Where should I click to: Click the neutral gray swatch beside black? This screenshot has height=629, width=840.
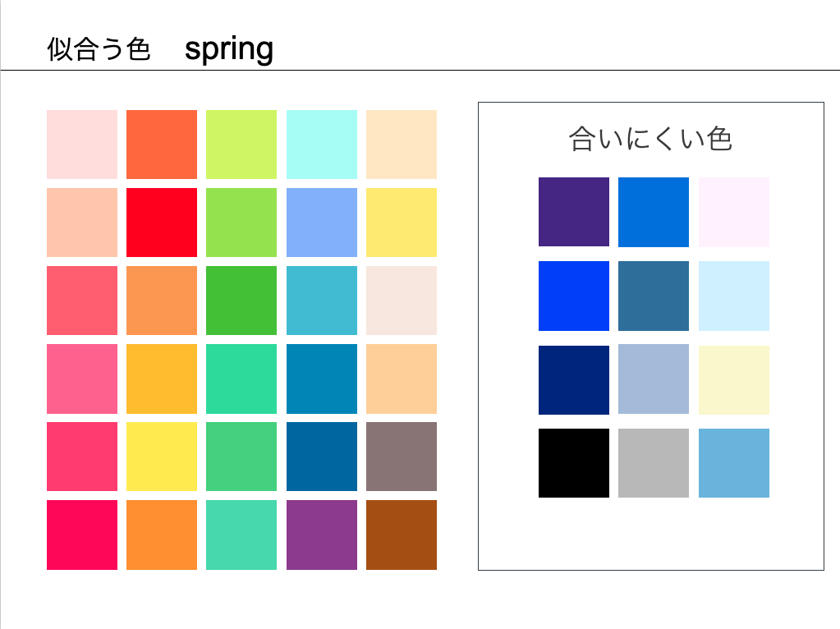[654, 463]
